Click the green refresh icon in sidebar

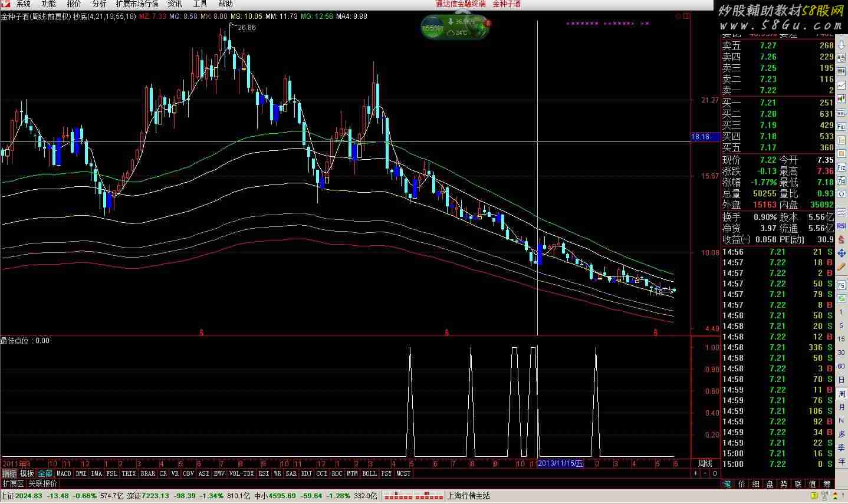pyautogui.click(x=842, y=299)
